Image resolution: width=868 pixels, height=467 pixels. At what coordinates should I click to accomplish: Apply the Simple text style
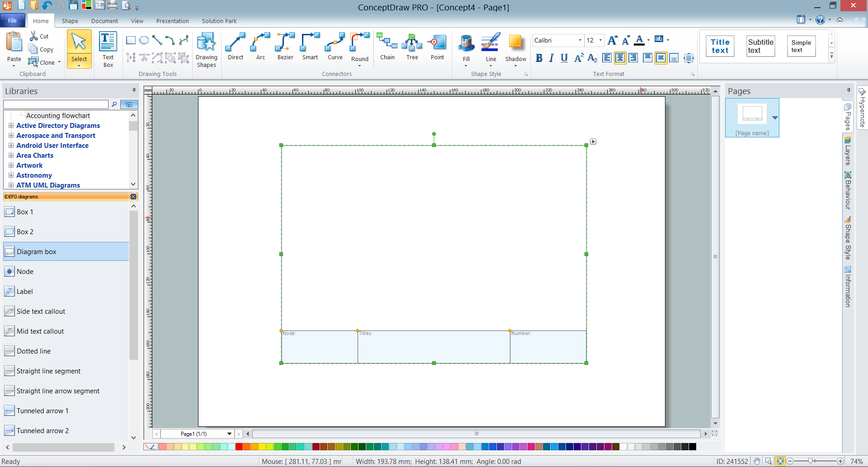coord(801,46)
